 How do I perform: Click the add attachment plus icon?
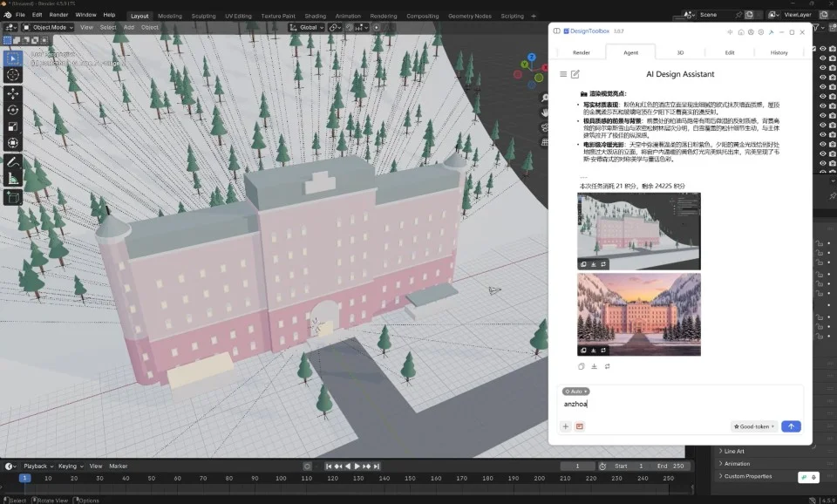[x=565, y=426]
